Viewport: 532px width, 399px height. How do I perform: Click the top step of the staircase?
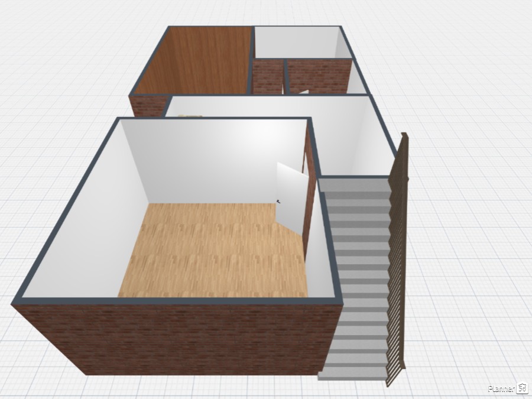click(x=355, y=185)
